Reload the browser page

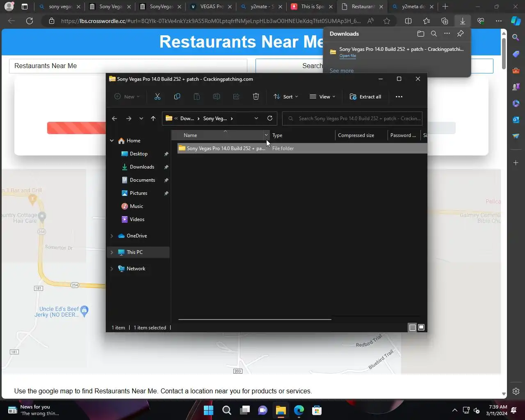pos(30,21)
